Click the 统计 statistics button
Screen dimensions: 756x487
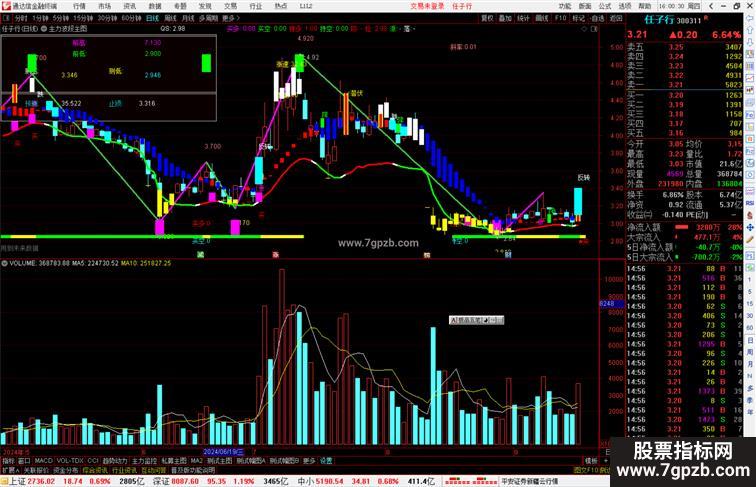coord(523,18)
